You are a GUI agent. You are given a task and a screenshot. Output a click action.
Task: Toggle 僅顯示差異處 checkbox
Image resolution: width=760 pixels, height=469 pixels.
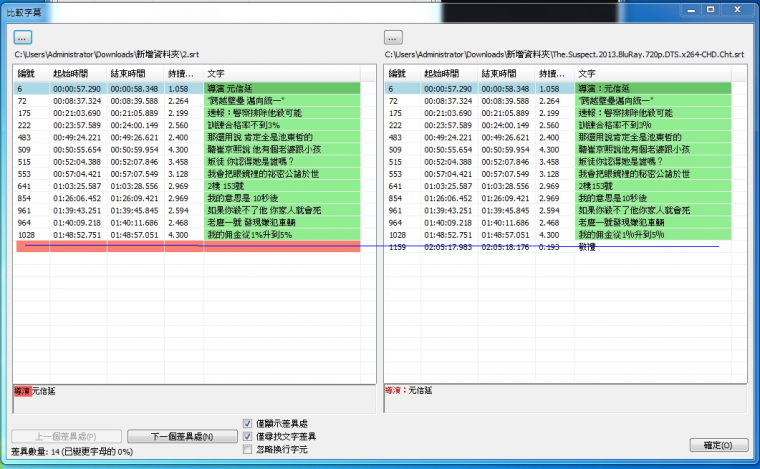[247, 423]
